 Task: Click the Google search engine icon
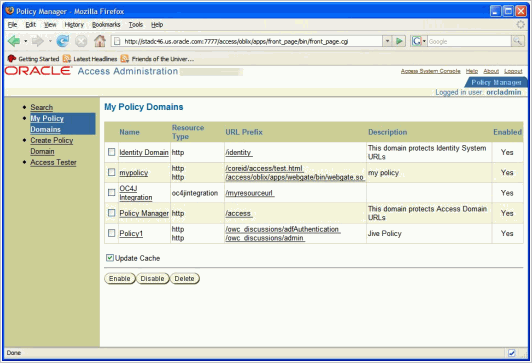[x=416, y=41]
